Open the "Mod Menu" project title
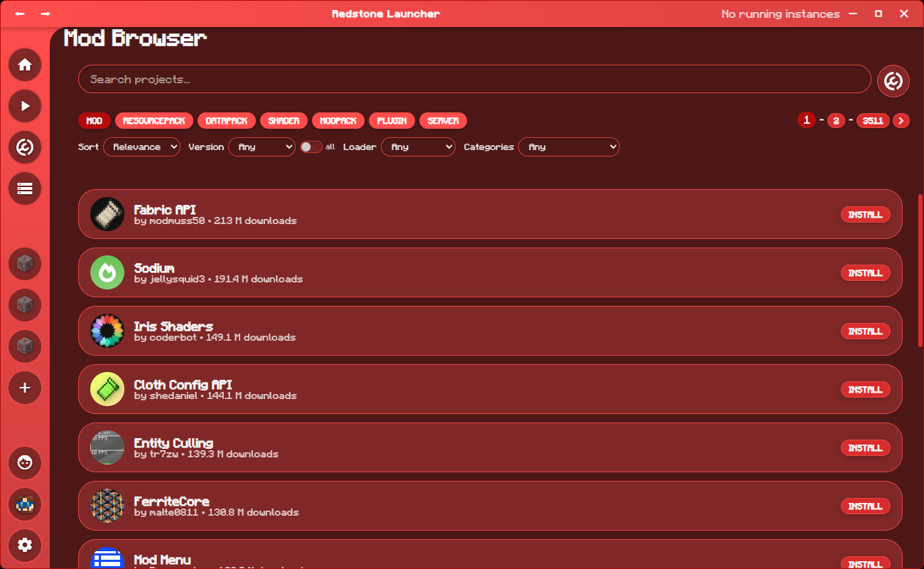Viewport: 924px width, 569px height. (163, 560)
